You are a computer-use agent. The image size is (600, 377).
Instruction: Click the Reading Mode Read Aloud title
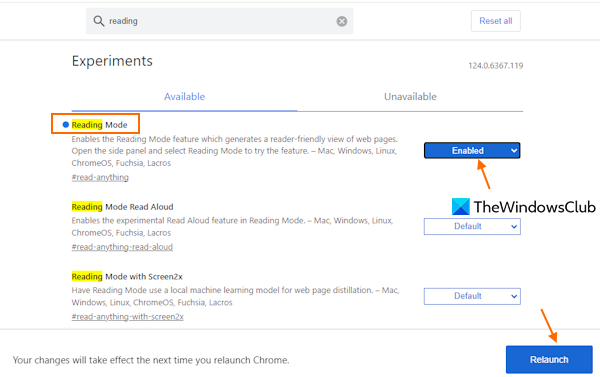click(x=122, y=207)
